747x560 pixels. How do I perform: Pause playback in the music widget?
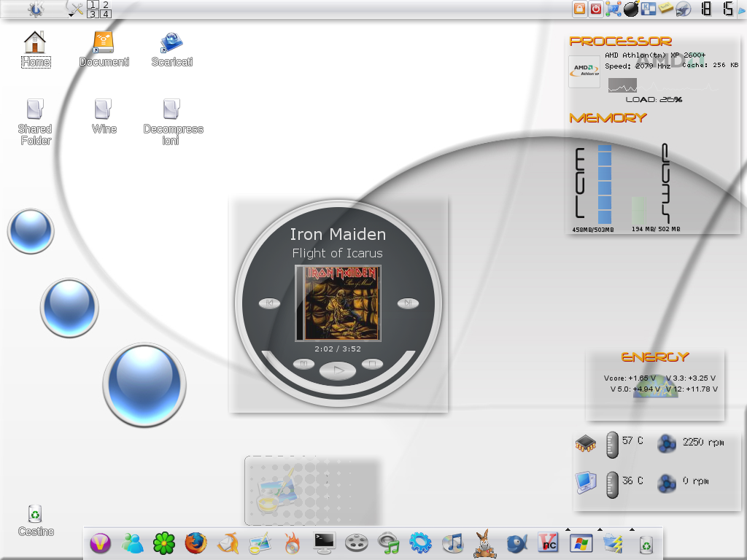(303, 364)
